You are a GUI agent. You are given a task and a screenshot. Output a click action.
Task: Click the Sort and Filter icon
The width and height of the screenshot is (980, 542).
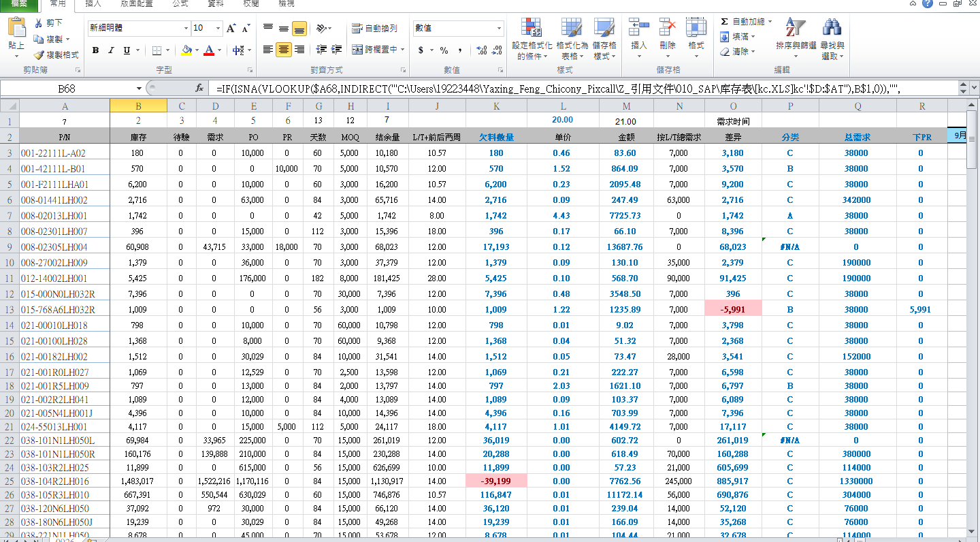[x=795, y=29]
